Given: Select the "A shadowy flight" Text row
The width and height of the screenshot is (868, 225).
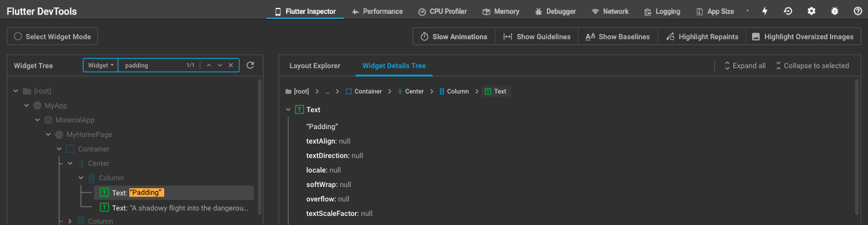Looking at the screenshot, I should [x=173, y=208].
